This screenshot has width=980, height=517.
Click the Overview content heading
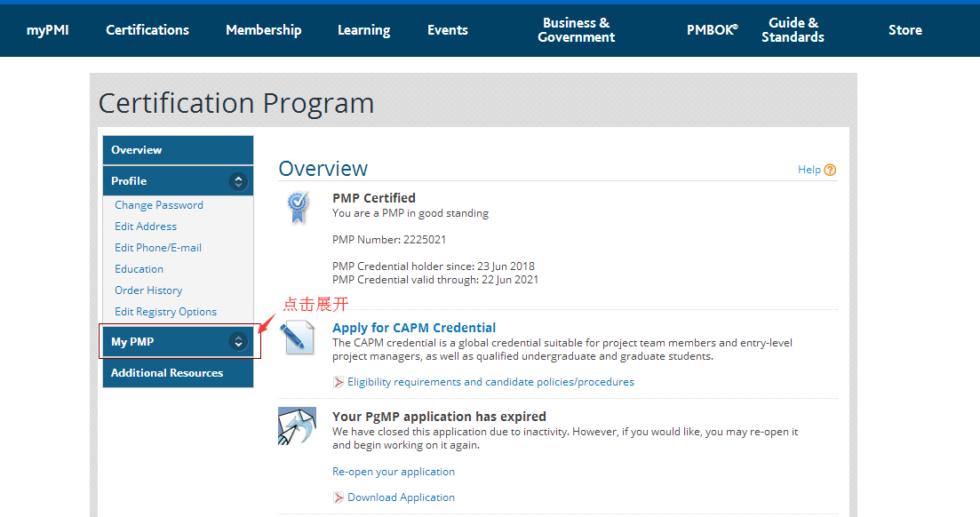pyautogui.click(x=323, y=169)
